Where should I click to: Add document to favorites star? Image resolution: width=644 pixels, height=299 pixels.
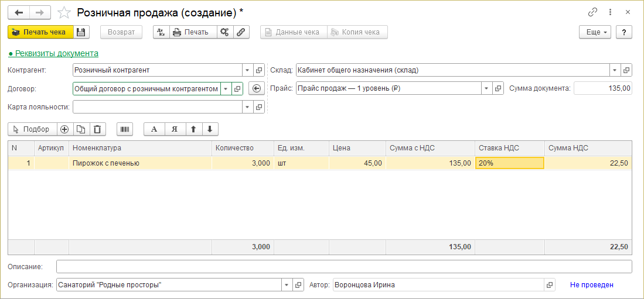point(66,12)
